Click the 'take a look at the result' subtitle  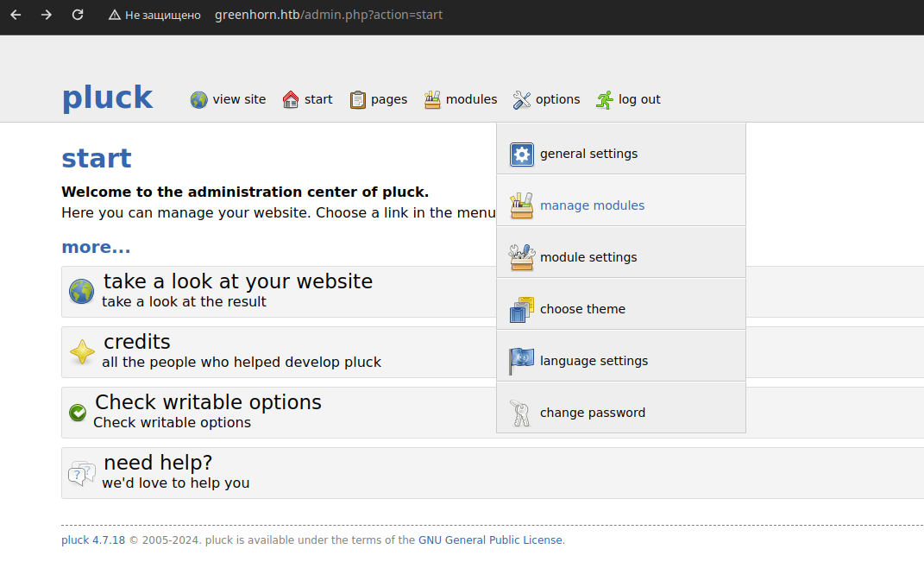[184, 302]
